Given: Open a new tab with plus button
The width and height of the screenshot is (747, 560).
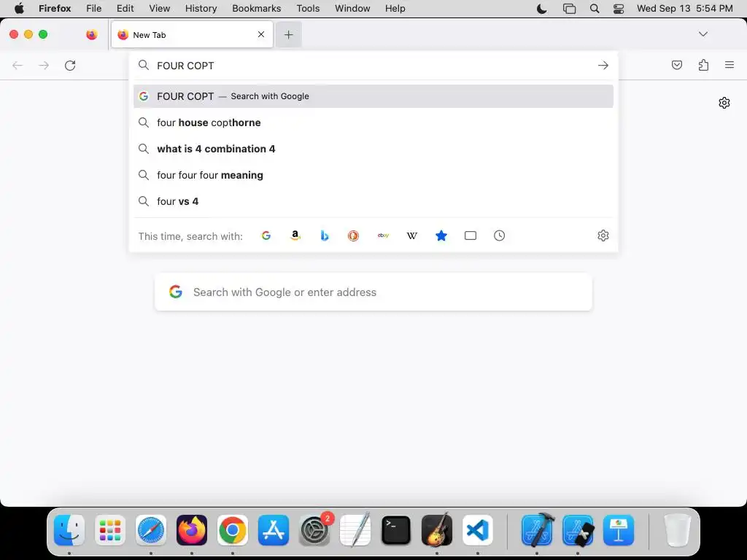Looking at the screenshot, I should pyautogui.click(x=289, y=34).
